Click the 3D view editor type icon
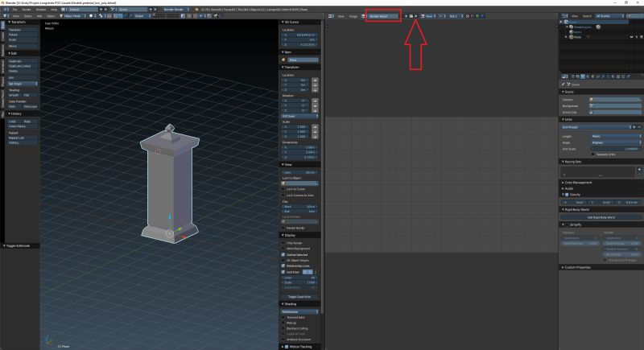Image resolution: width=644 pixels, height=350 pixels. click(x=6, y=16)
